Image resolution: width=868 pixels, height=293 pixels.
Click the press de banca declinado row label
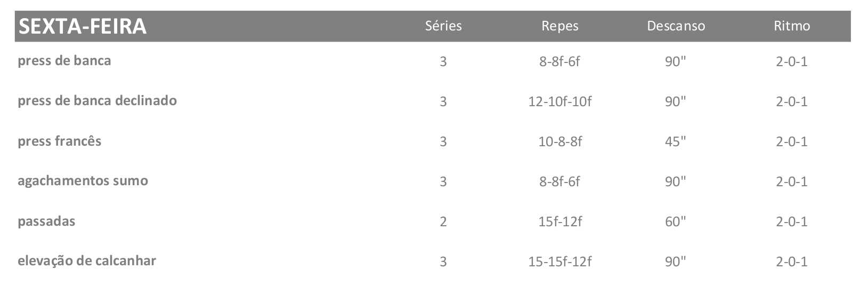point(97,100)
